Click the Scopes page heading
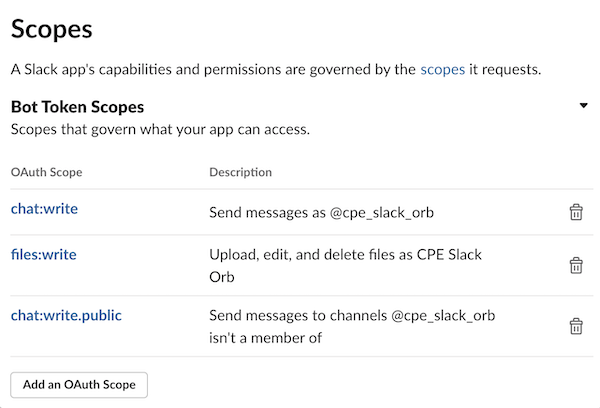The width and height of the screenshot is (600, 408). [51, 28]
